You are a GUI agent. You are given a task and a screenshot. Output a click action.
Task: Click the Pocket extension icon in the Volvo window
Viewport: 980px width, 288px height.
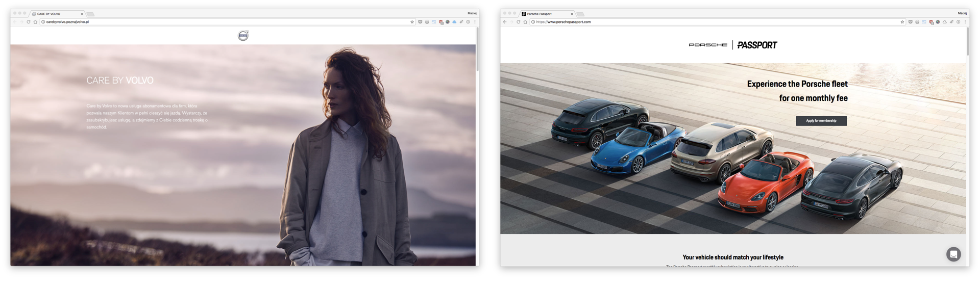pos(420,22)
